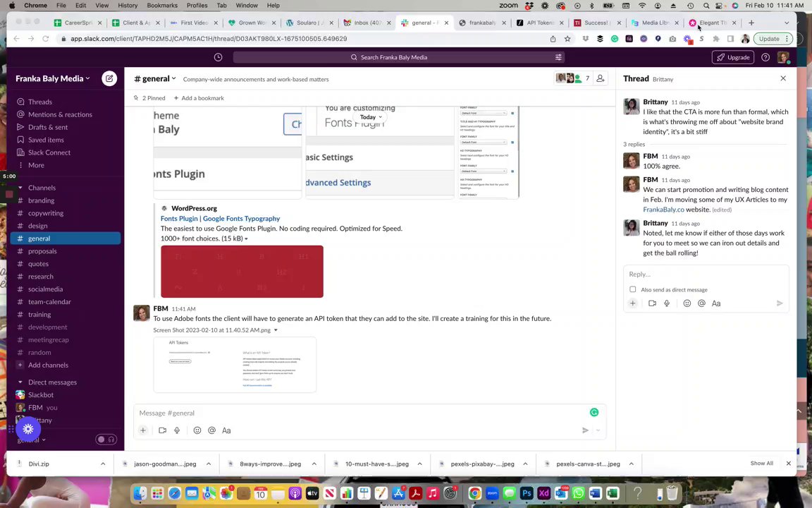
Task: Send the channel message arrow
Action: coord(585,430)
